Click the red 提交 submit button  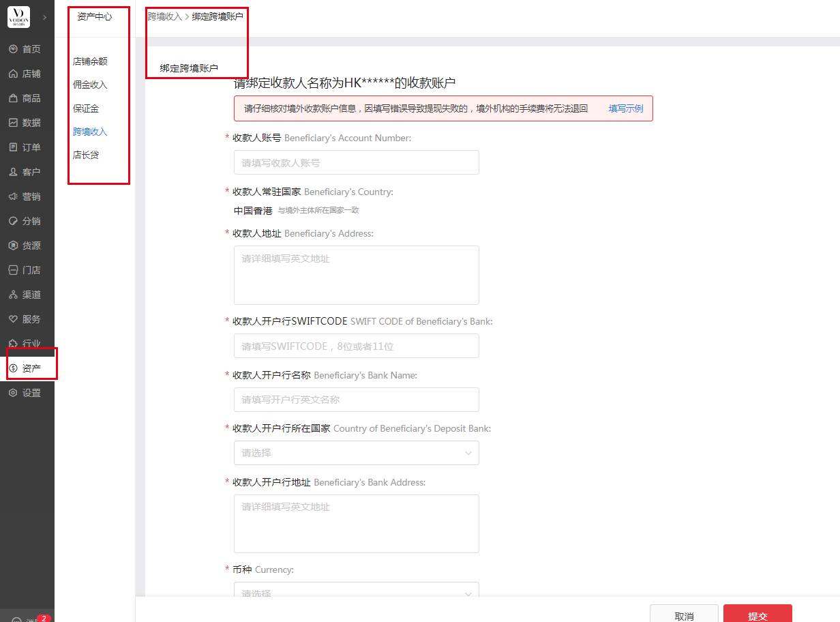[757, 615]
